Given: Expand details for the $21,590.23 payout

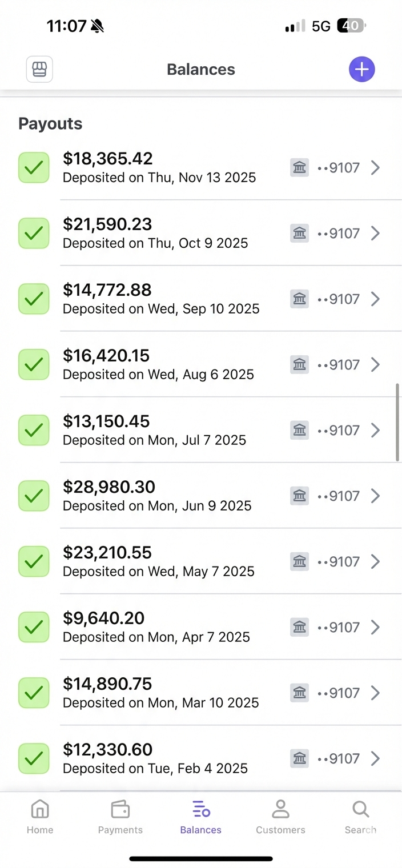Looking at the screenshot, I should (x=376, y=233).
